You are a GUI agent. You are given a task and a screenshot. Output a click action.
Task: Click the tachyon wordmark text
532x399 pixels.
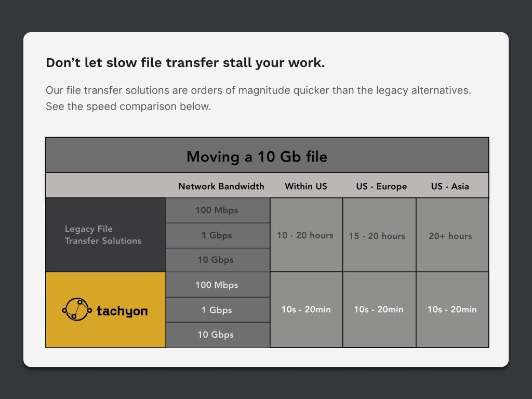tap(122, 311)
